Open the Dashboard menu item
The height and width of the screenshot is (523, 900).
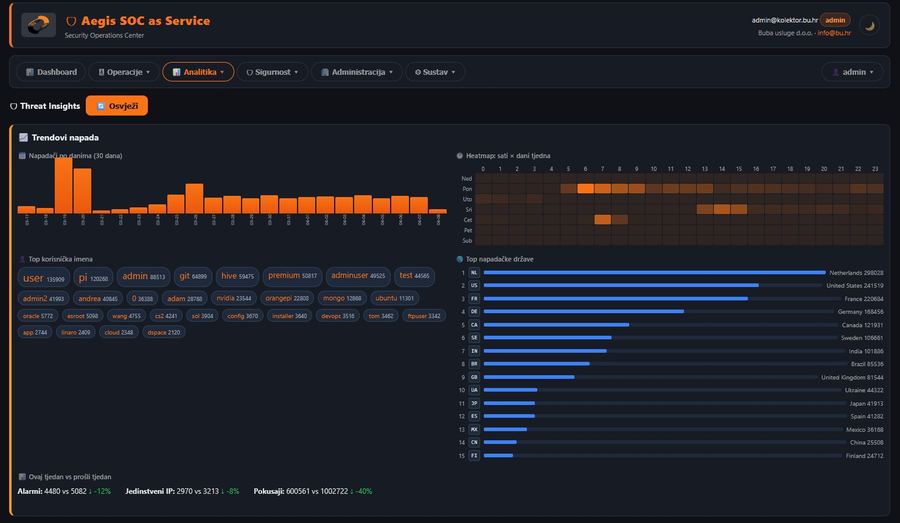click(x=51, y=72)
